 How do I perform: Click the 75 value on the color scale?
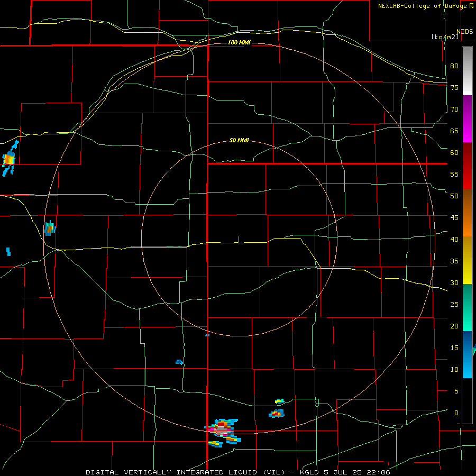(x=454, y=87)
